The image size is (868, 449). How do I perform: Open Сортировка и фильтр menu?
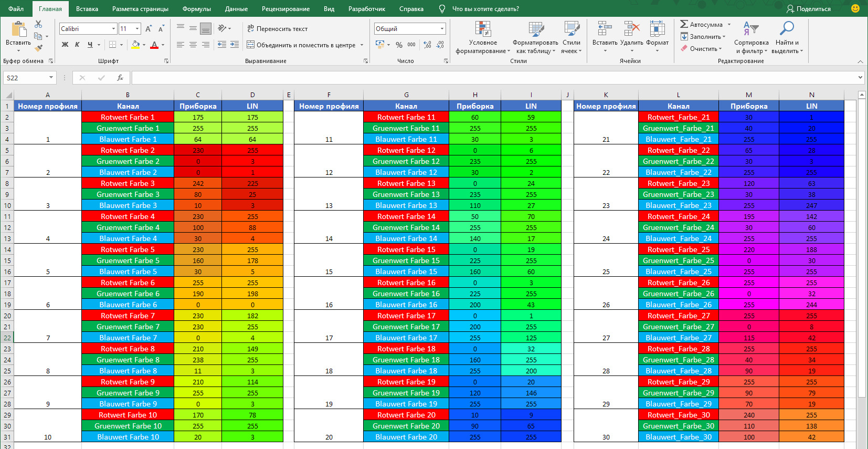coord(751,37)
